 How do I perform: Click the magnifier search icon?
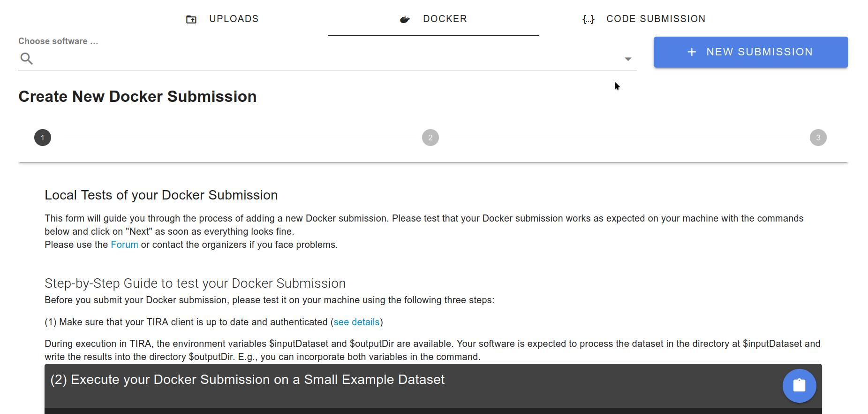(27, 59)
